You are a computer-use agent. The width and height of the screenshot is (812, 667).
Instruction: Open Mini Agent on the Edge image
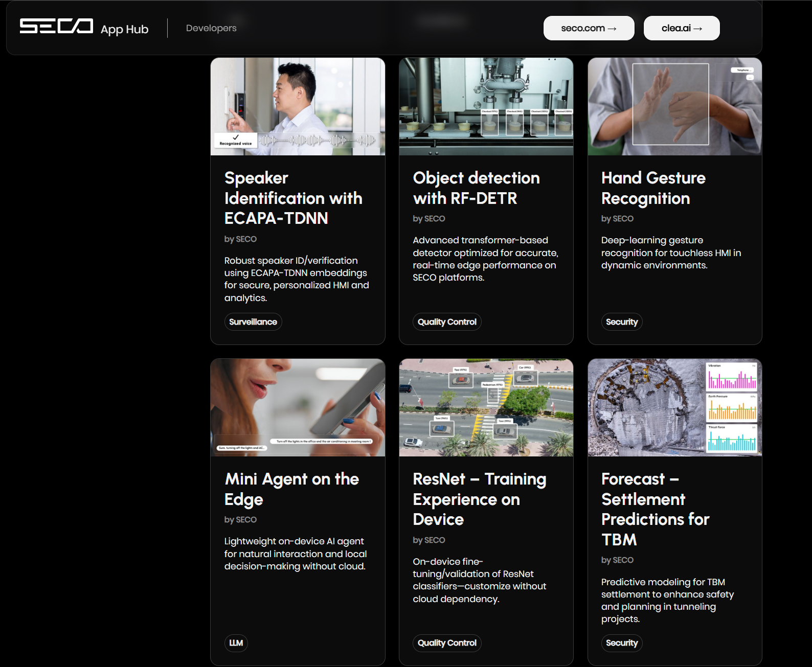298,407
